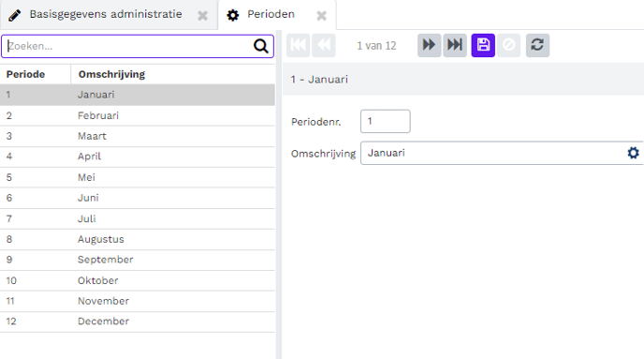The width and height of the screenshot is (644, 359).
Task: Open gear settings beside Omschrijving field
Action: [x=634, y=153]
